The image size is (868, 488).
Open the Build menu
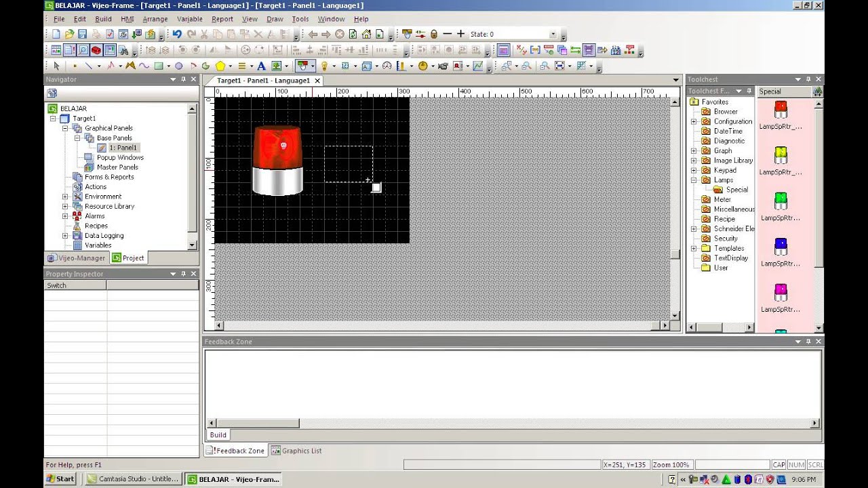point(103,19)
